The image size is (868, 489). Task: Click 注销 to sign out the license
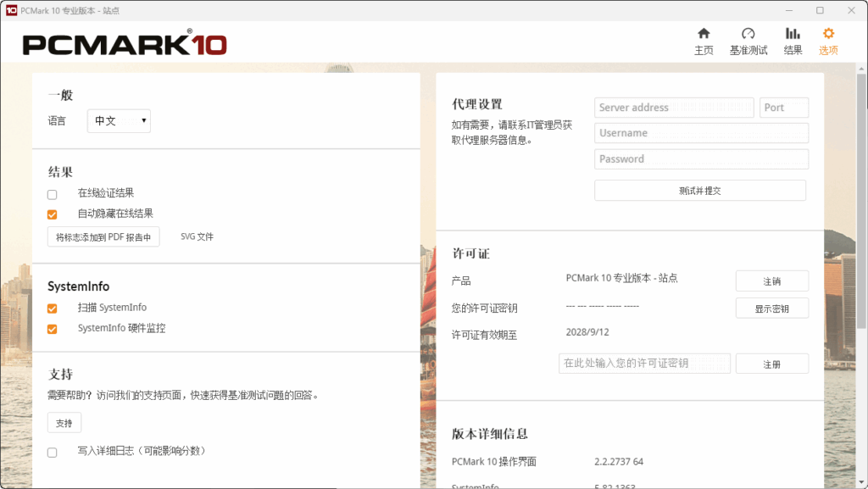[x=771, y=281]
